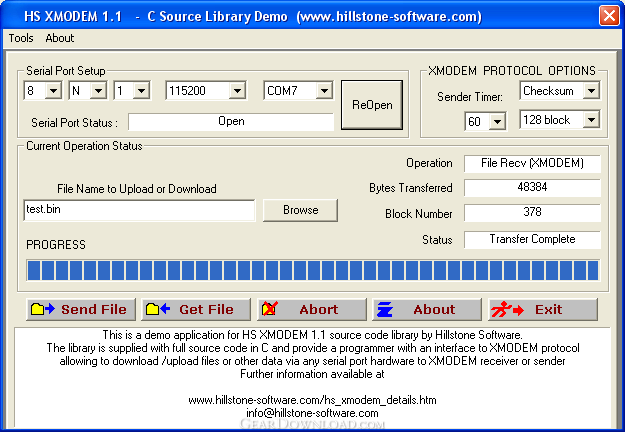The image size is (625, 432).
Task: Click the blue Z icon on About button
Action: click(385, 309)
